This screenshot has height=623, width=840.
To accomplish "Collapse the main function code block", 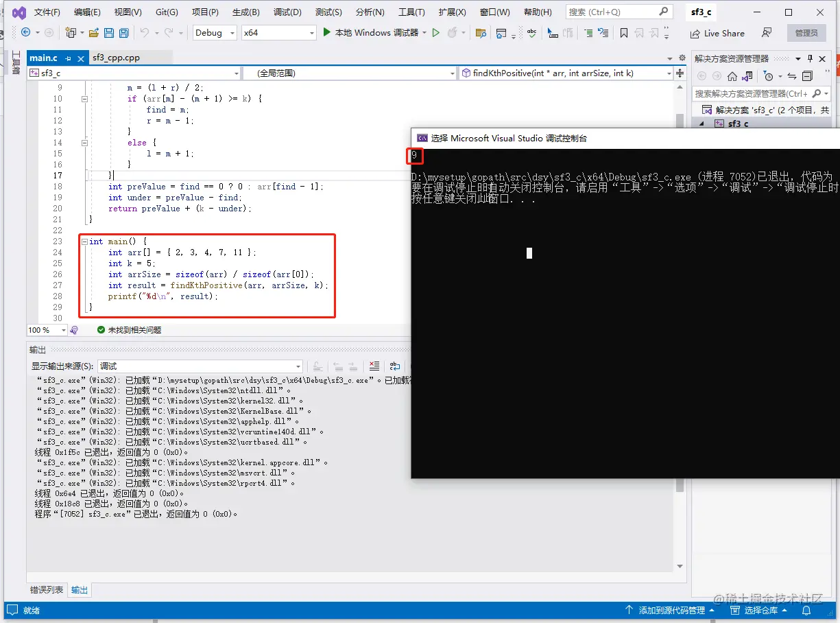I will click(85, 242).
